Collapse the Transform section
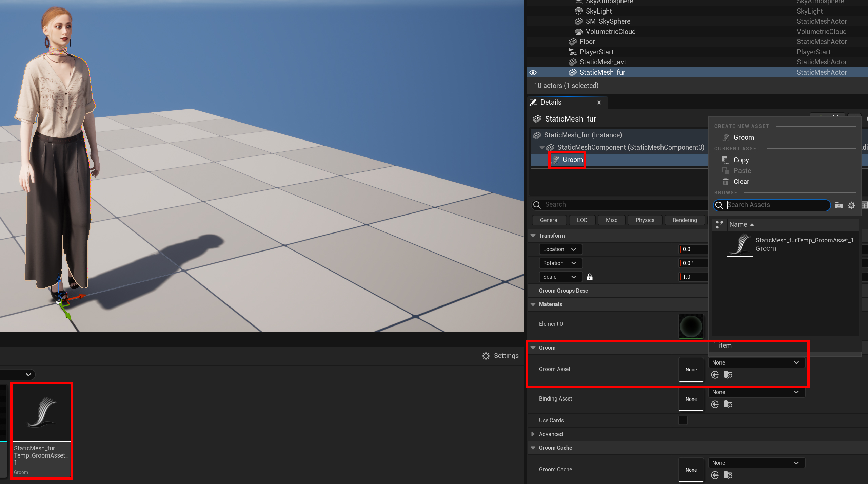Screen dimensions: 868x484 click(533, 236)
